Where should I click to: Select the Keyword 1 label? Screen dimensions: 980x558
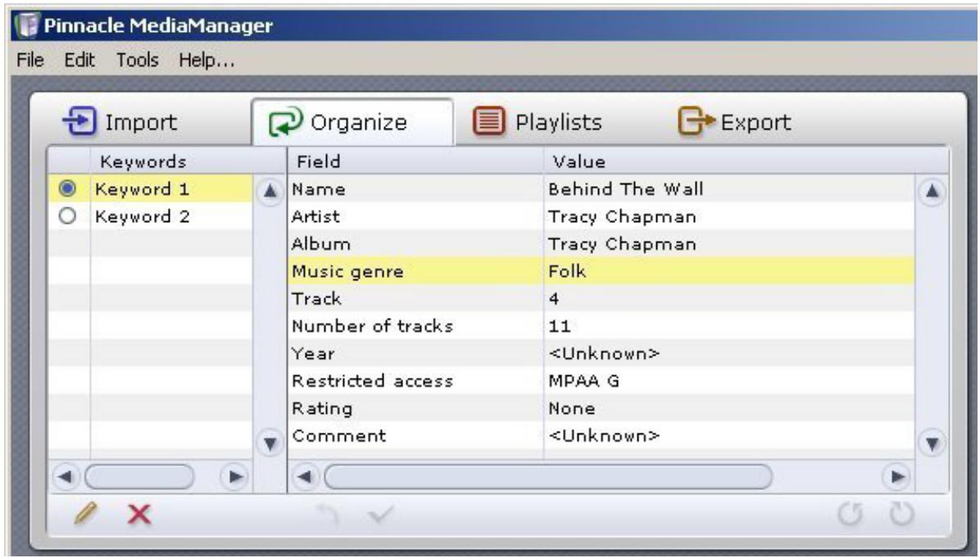point(142,188)
